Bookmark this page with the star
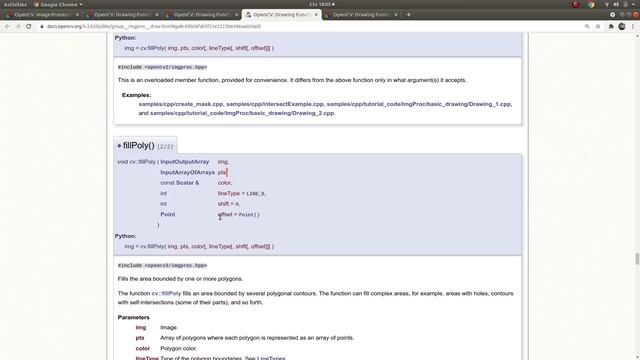This screenshot has height=360, width=640. (x=598, y=26)
